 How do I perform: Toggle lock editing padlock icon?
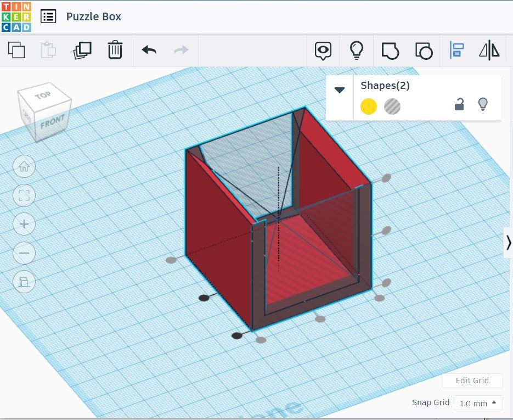click(x=459, y=104)
